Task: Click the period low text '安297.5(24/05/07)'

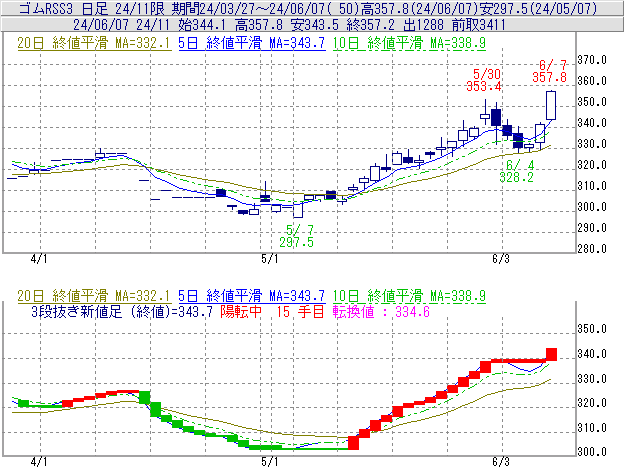Action: click(x=538, y=8)
